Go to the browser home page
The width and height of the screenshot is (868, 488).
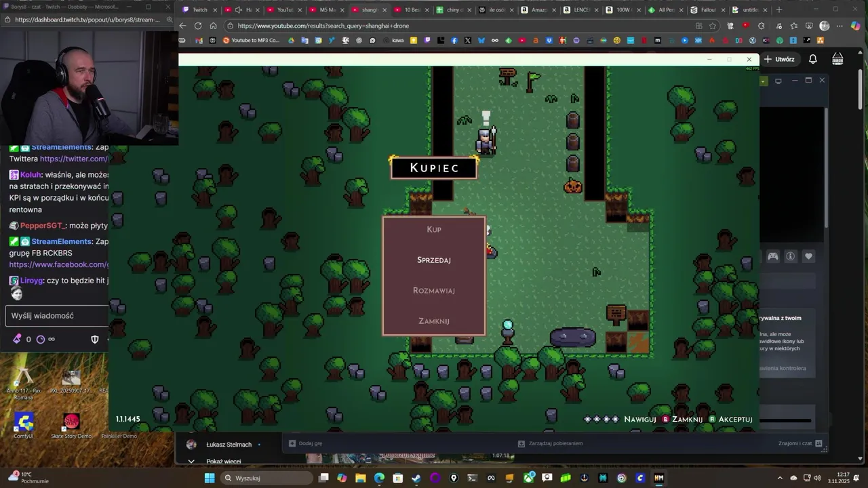213,26
